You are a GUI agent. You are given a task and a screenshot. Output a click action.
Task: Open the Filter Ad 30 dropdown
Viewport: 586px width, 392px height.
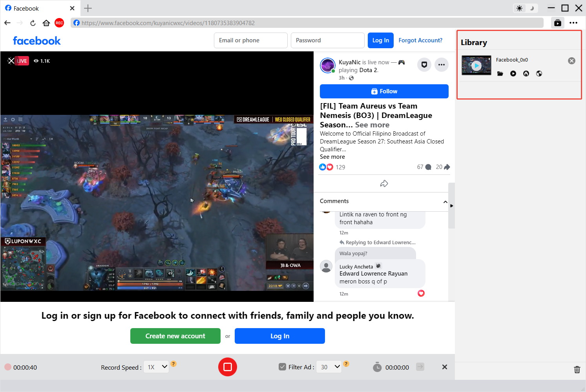pos(329,367)
